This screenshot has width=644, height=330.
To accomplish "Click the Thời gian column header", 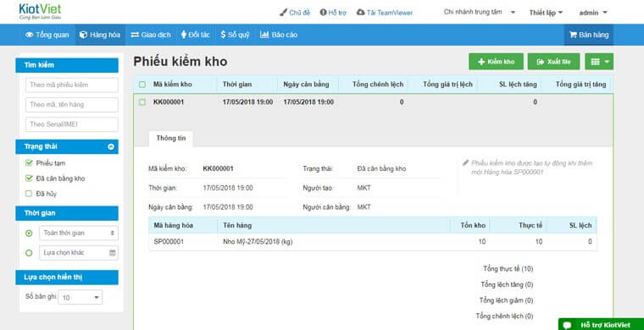I will (237, 85).
